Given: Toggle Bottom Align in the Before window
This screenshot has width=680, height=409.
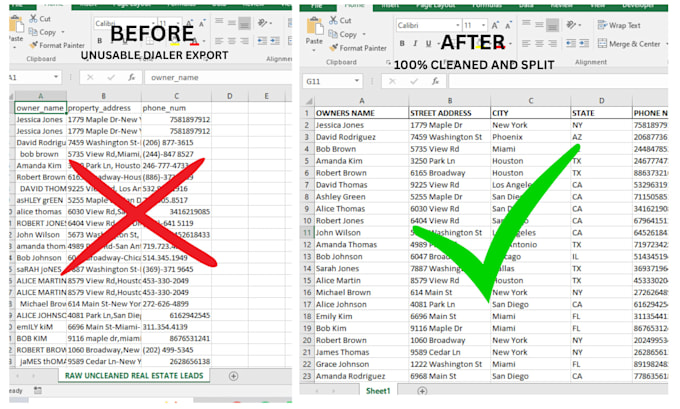Looking at the screenshot, I should click(x=245, y=23).
